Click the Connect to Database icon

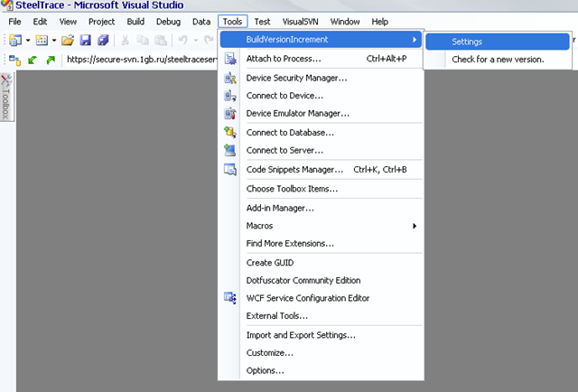coord(230,132)
